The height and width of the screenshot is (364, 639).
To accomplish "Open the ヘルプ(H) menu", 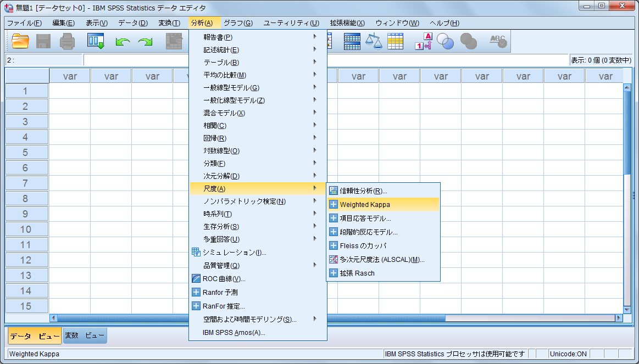I will point(444,23).
